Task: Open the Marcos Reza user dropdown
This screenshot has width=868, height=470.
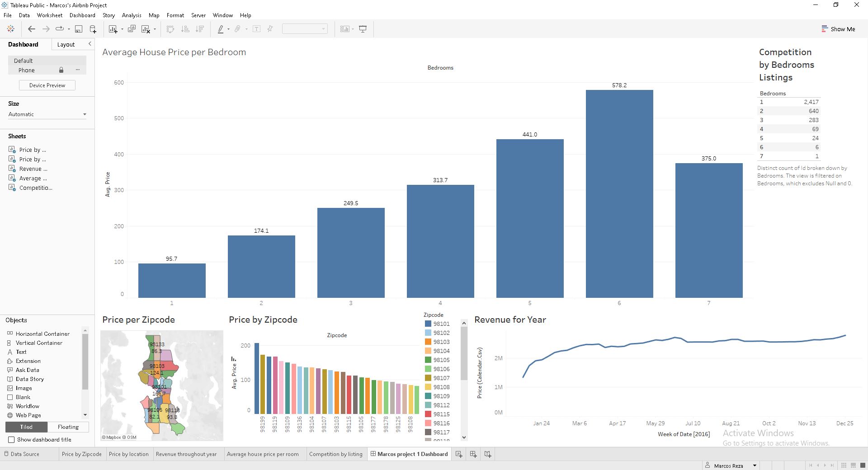Action: click(x=755, y=465)
